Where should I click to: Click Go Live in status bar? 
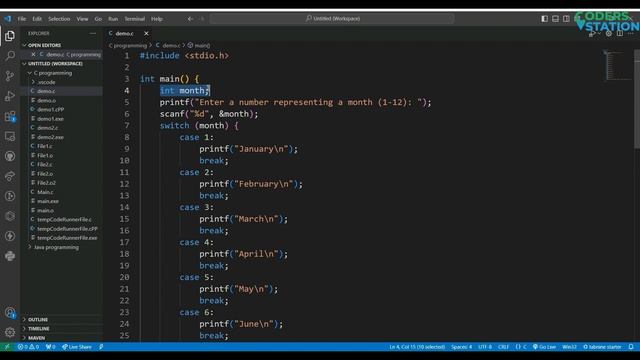[x=544, y=347]
